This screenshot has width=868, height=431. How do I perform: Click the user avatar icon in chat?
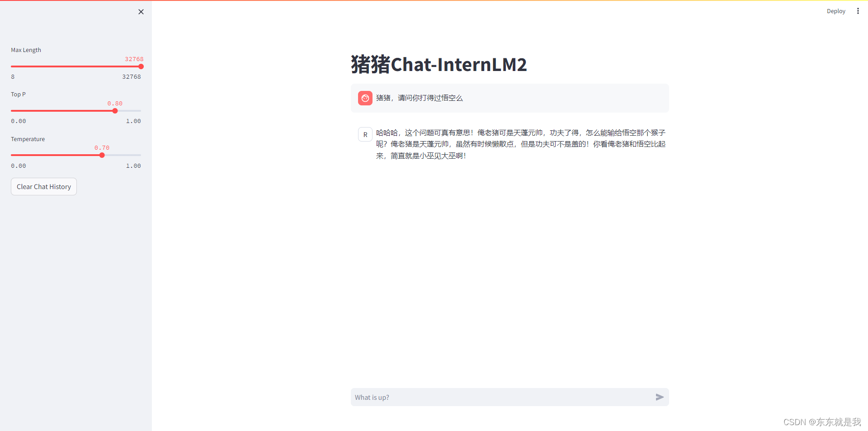click(365, 98)
